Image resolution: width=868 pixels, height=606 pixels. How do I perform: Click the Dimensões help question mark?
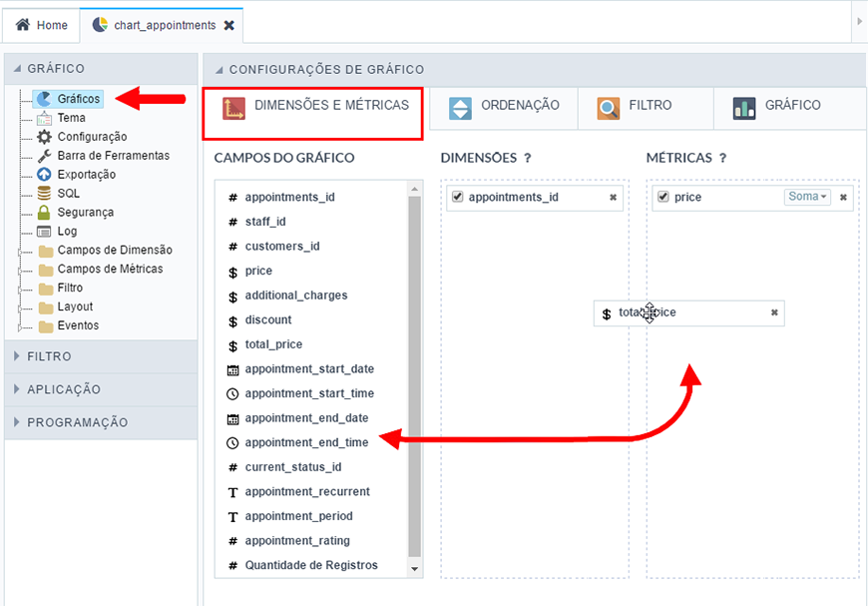[x=528, y=159]
